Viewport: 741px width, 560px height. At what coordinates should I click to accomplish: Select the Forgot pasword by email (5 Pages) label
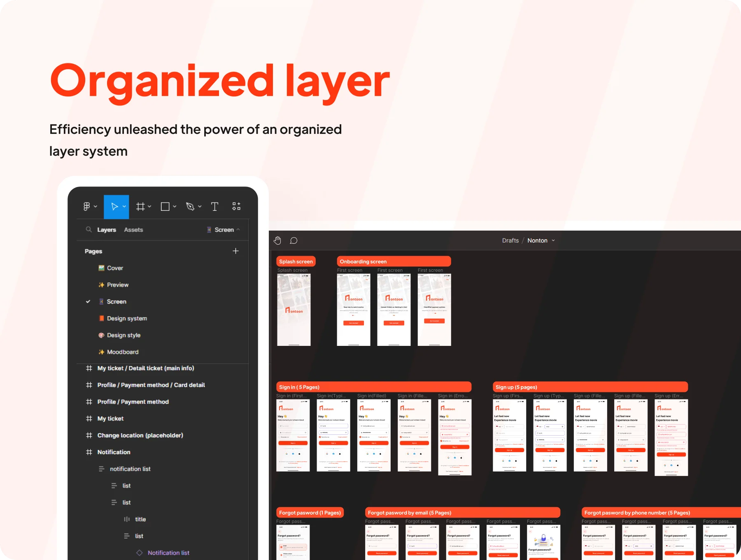click(x=463, y=513)
